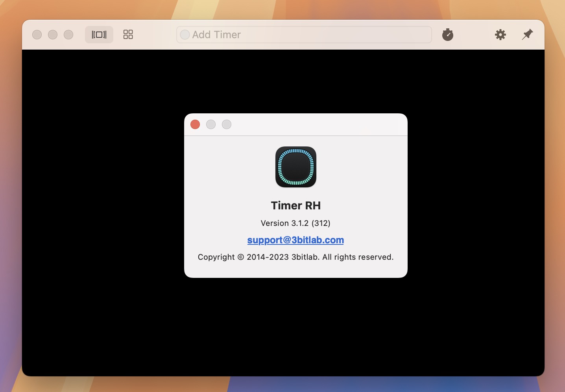Click the About dialog's disabled zoom button
The image size is (565, 392).
(227, 124)
